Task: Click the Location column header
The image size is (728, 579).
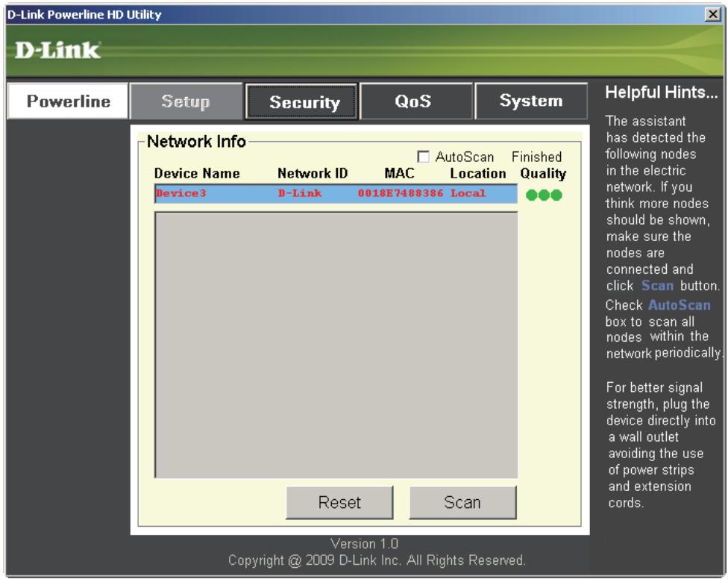Action: pyautogui.click(x=477, y=173)
